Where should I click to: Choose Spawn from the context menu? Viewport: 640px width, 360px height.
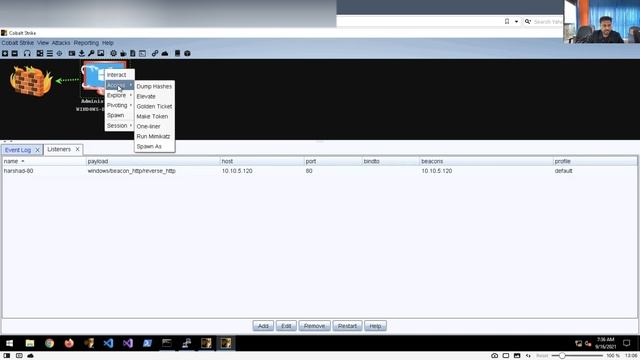tap(120, 115)
